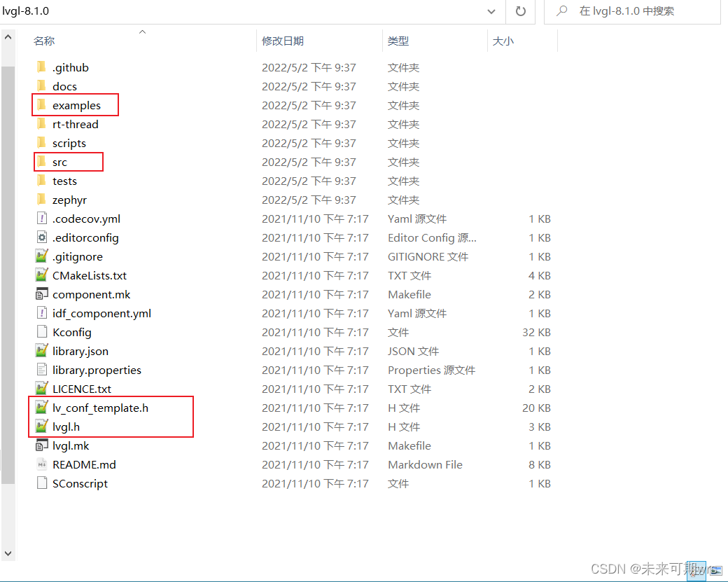Viewport: 728px width, 582px height.
Task: Click the Properties 源文件 type cell
Action: (x=432, y=370)
